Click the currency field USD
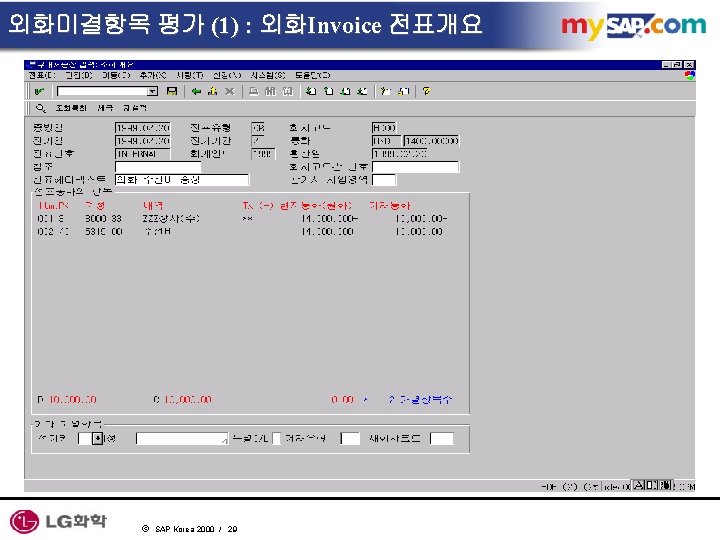 click(386, 141)
